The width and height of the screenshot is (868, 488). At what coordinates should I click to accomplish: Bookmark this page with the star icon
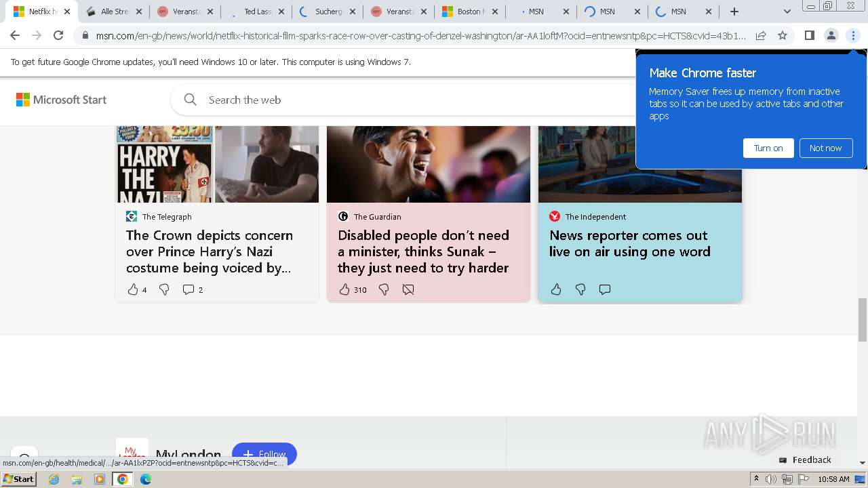pos(783,35)
